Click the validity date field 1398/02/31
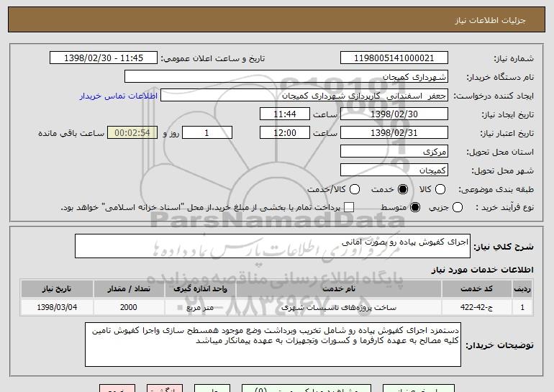This screenshot has height=392, width=554. coord(394,133)
